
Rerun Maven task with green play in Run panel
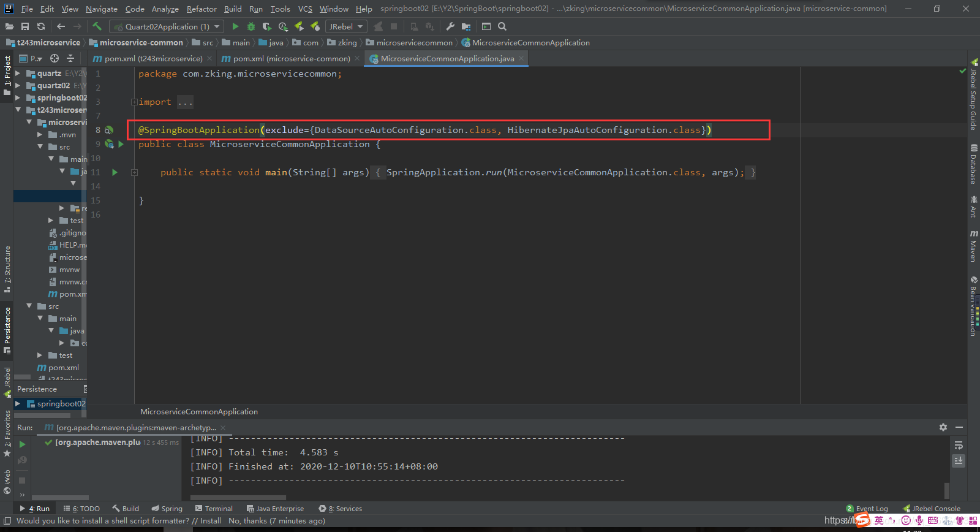click(22, 444)
